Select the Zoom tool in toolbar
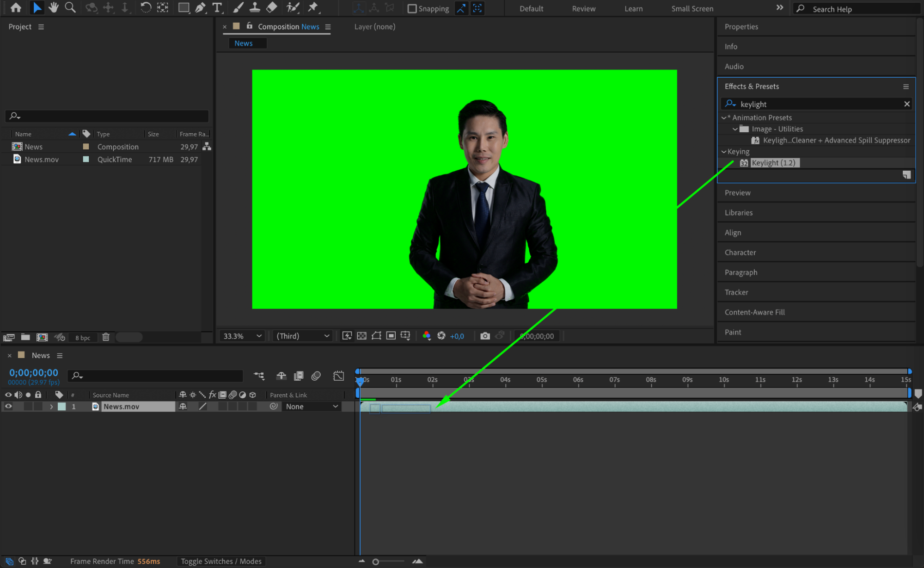 pos(70,7)
